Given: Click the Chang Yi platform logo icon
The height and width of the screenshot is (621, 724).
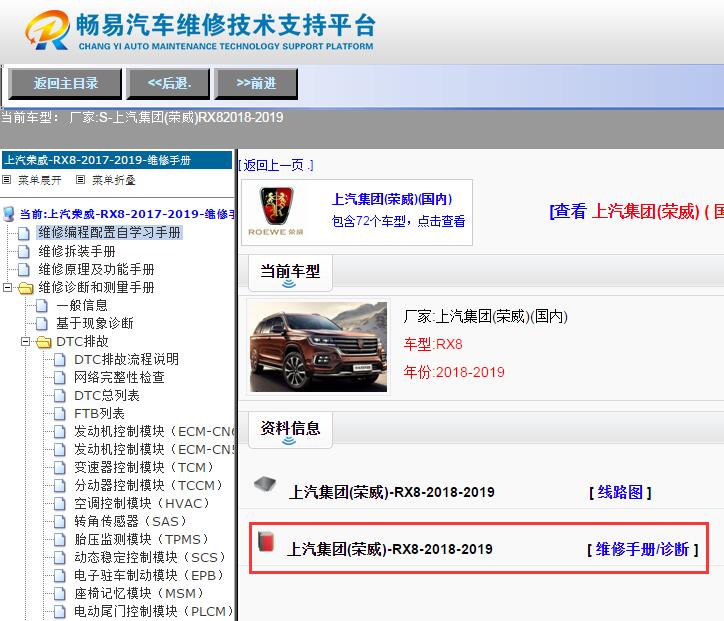Looking at the screenshot, I should click(x=48, y=30).
